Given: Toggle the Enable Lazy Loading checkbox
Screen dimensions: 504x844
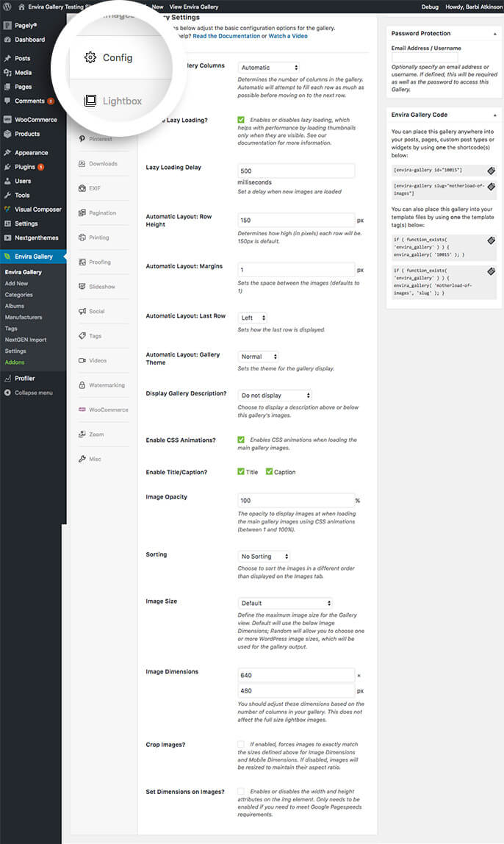Looking at the screenshot, I should pos(241,120).
